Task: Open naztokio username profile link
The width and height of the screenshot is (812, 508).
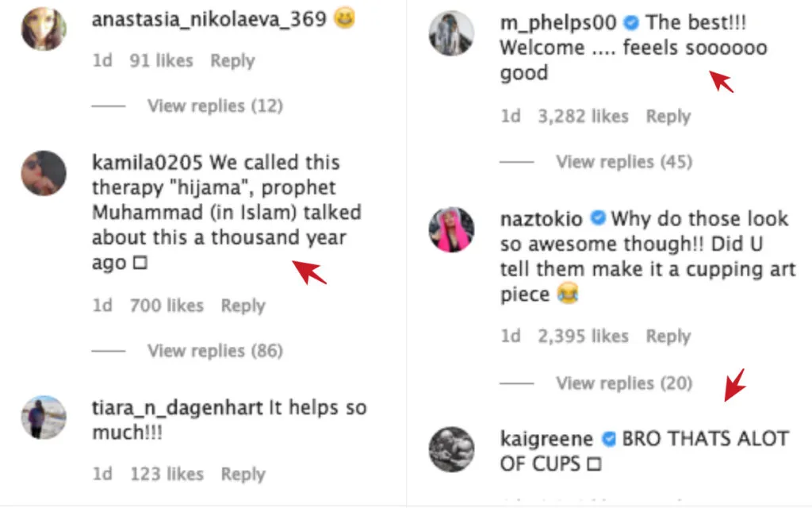Action: [x=541, y=218]
